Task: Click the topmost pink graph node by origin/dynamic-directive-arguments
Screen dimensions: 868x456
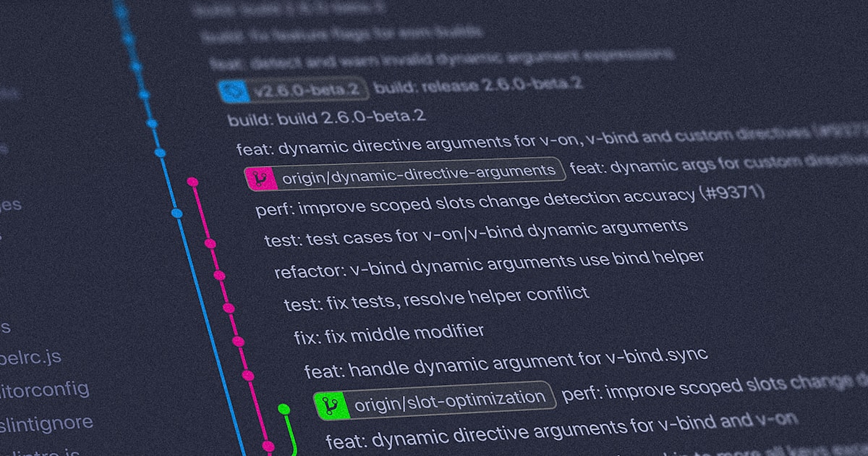Action: coord(192,181)
